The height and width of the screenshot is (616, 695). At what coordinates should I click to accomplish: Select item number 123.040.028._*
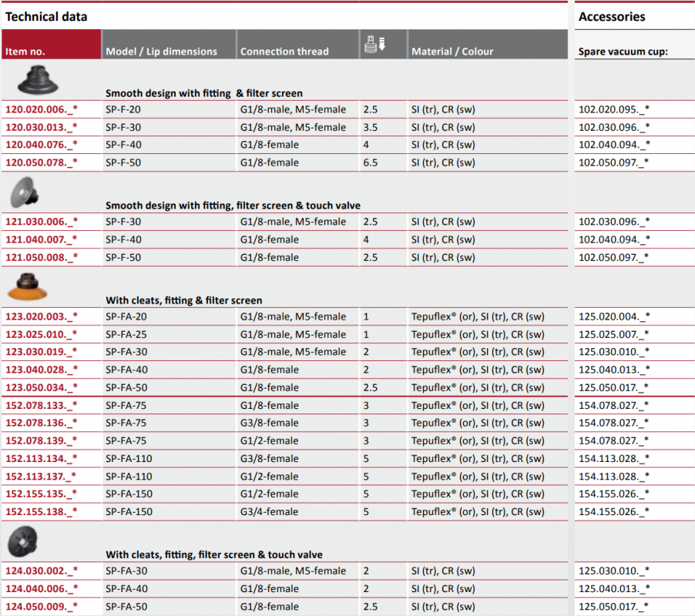point(41,370)
